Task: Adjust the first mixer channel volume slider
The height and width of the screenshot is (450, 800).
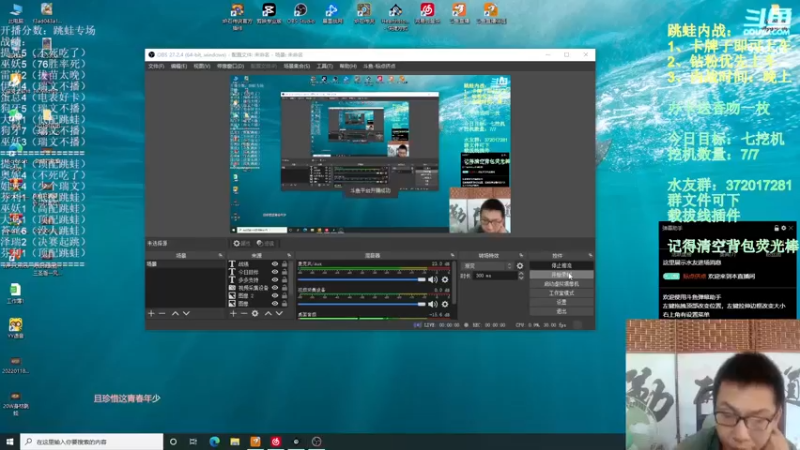Action: pyautogui.click(x=361, y=280)
